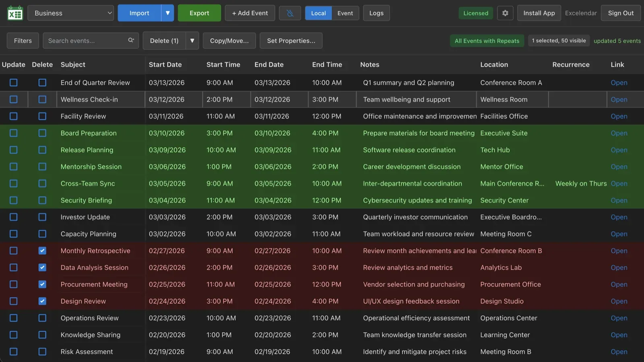Click the green Export button
Screen dimensions: 644x362
pyautogui.click(x=199, y=13)
